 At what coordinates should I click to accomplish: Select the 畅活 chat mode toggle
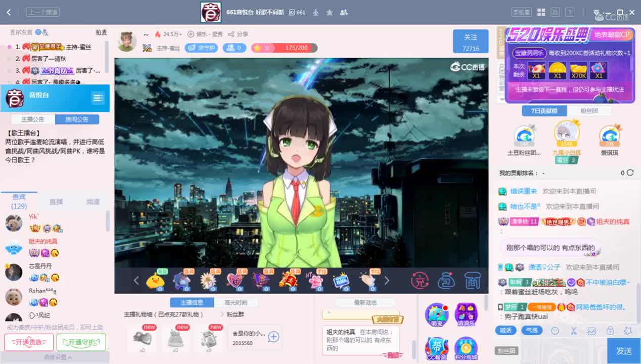[506, 330]
